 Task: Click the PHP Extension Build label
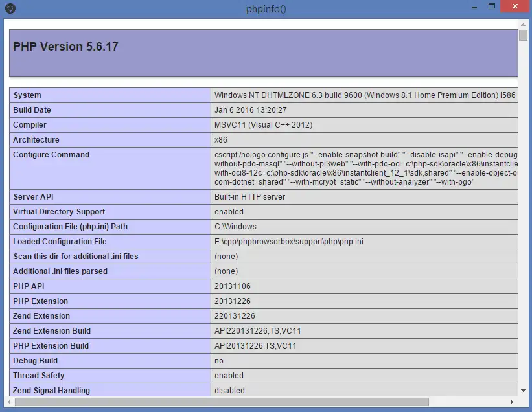[51, 346]
